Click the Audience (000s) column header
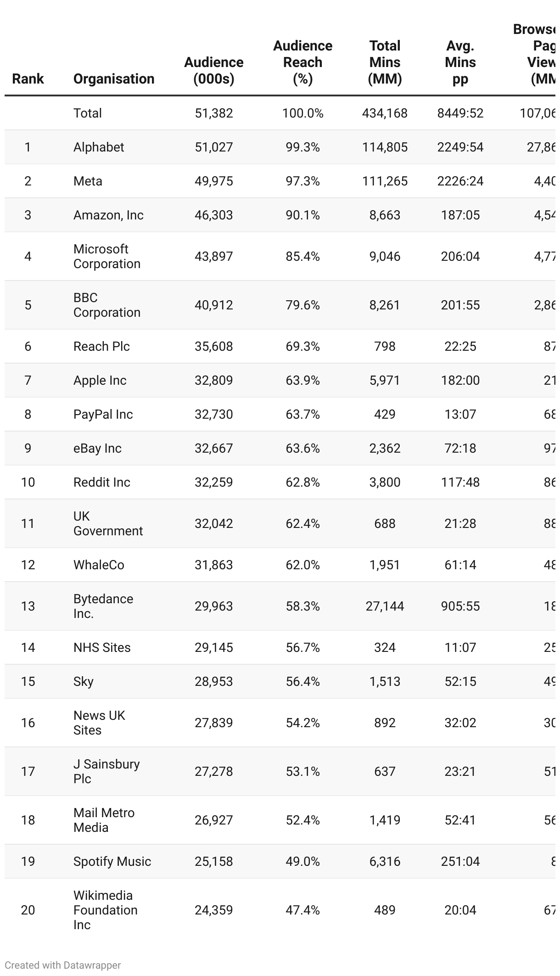Viewport: 560px width, 976px height. point(213,71)
